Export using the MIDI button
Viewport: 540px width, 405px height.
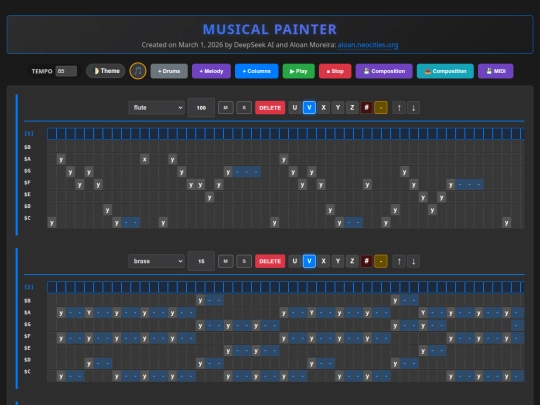click(496, 71)
